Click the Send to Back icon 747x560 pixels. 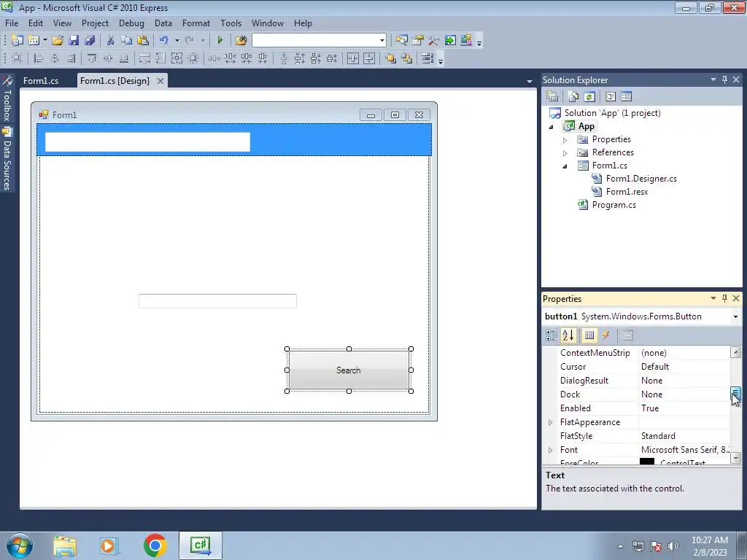[407, 58]
